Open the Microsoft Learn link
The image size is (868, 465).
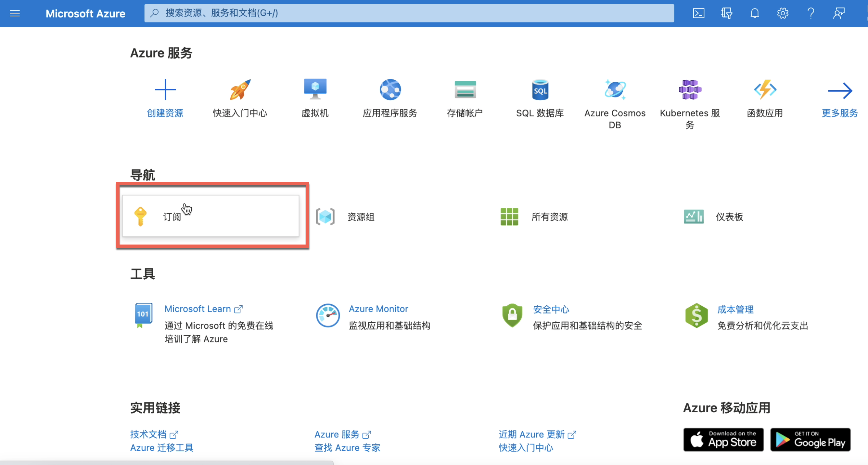[198, 309]
